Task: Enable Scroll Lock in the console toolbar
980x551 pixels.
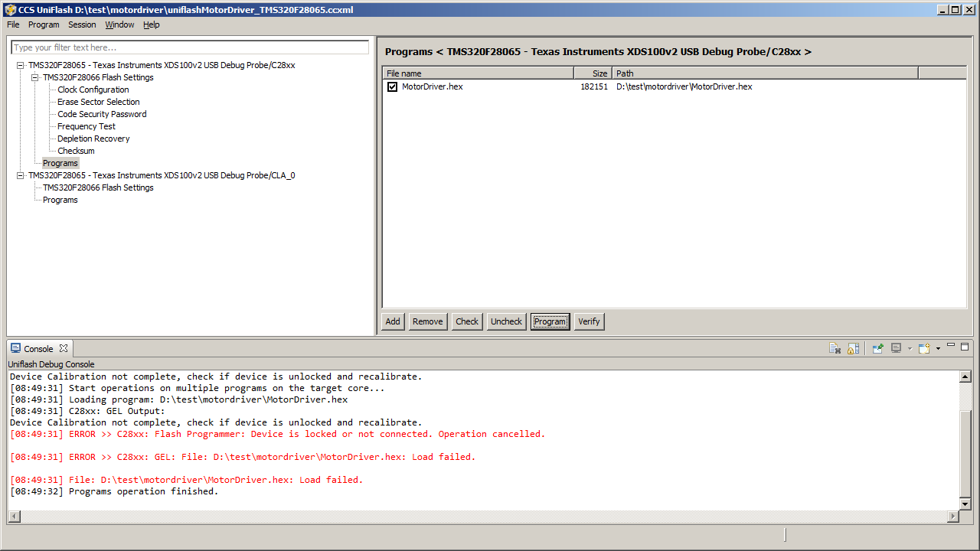Action: pyautogui.click(x=853, y=348)
